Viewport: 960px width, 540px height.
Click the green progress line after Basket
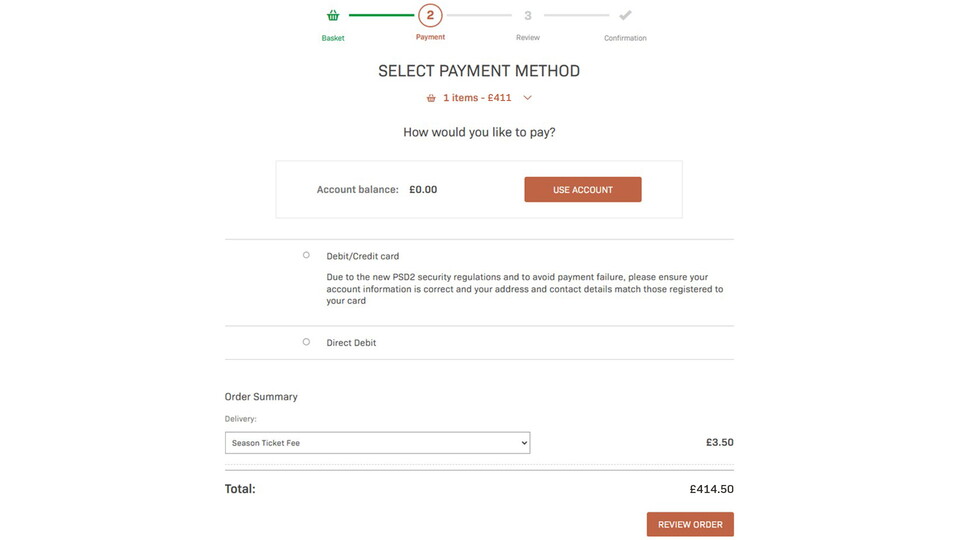point(380,15)
